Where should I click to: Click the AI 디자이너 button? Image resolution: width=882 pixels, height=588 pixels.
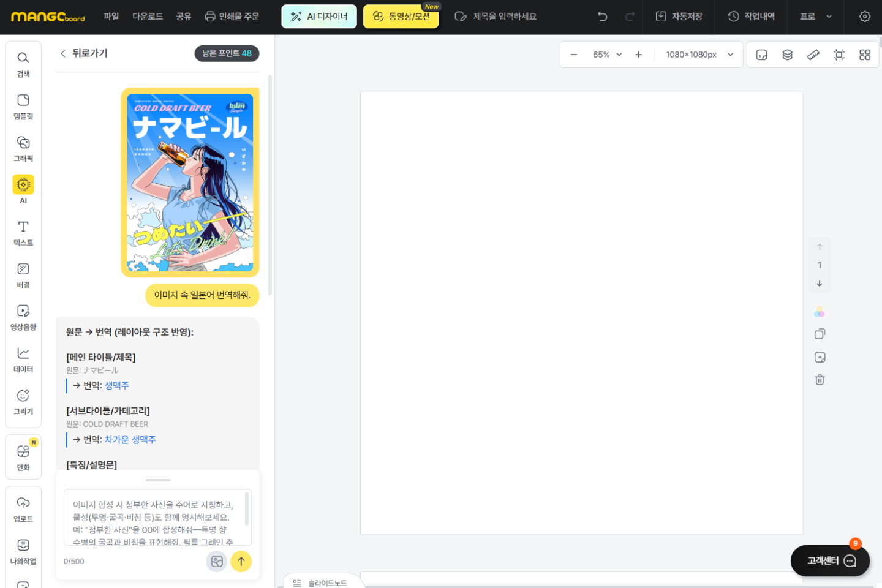coord(319,17)
